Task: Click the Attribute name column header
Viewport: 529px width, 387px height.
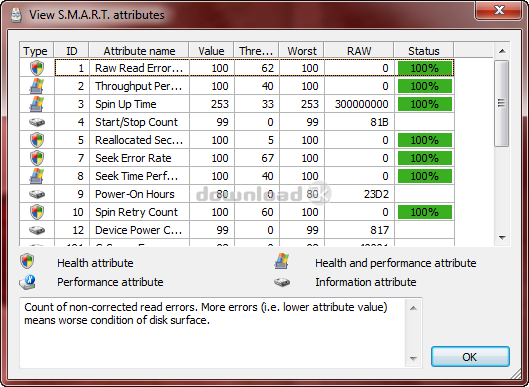Action: [x=139, y=51]
